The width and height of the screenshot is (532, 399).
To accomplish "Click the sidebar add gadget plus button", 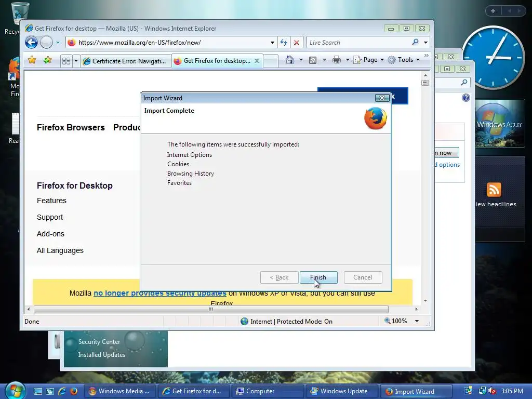I will (x=493, y=11).
